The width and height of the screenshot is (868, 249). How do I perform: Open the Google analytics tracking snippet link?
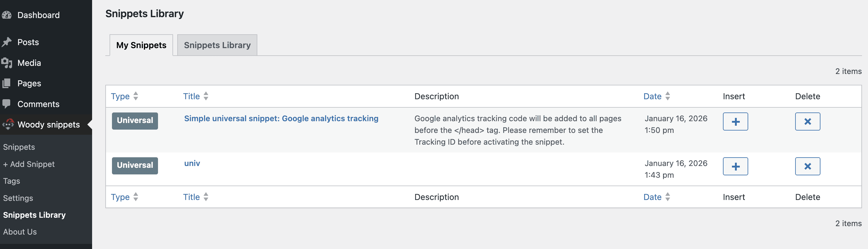(x=281, y=118)
